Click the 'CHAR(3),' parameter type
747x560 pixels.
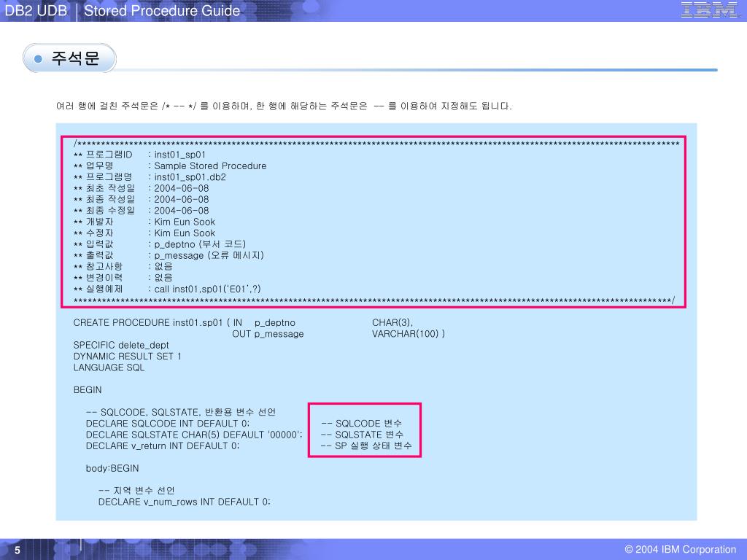click(x=392, y=322)
